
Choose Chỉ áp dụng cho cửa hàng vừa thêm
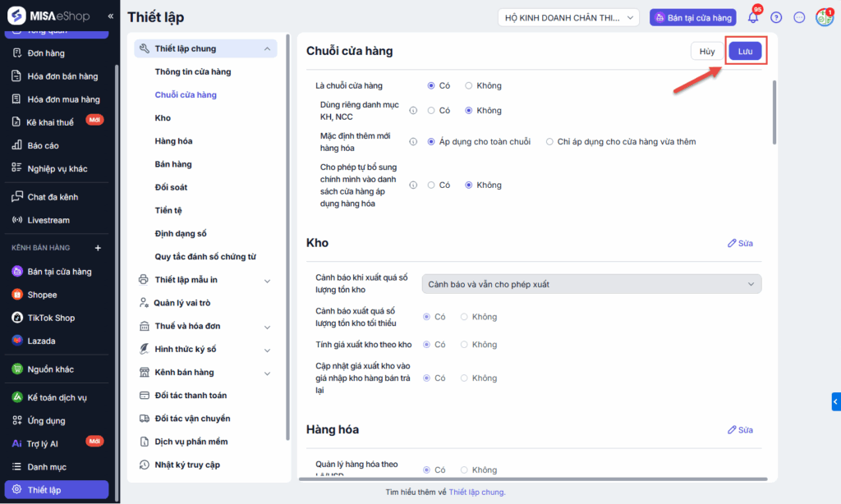point(549,142)
